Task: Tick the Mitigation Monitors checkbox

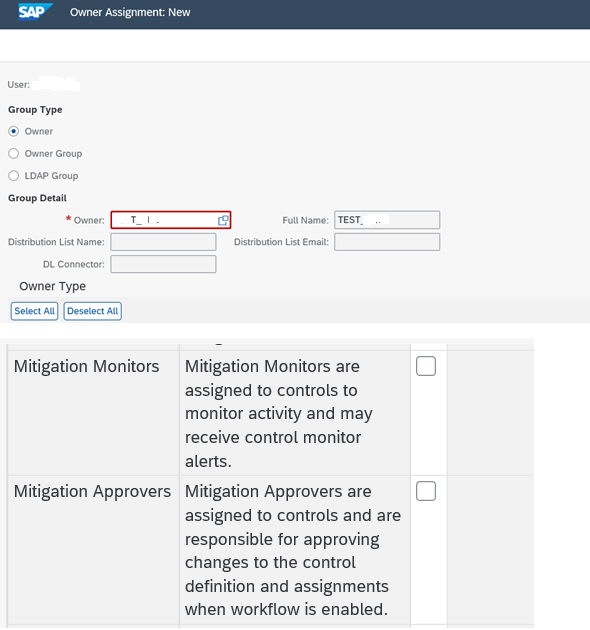Action: (426, 366)
